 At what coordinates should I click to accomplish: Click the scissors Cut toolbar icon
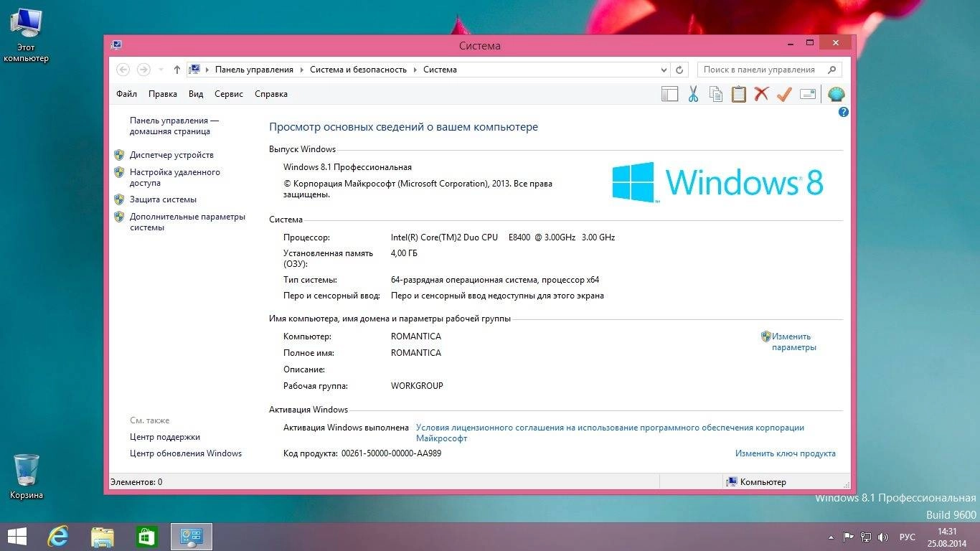(x=693, y=94)
